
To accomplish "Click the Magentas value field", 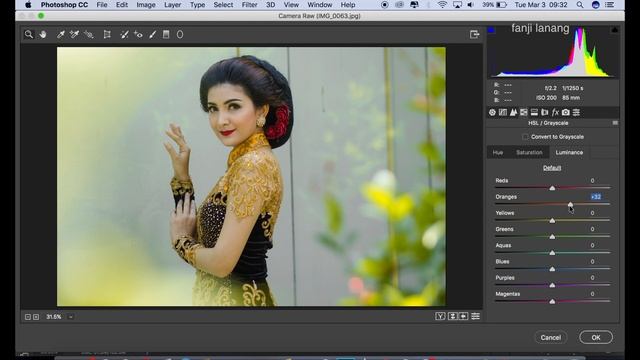I will 593,294.
